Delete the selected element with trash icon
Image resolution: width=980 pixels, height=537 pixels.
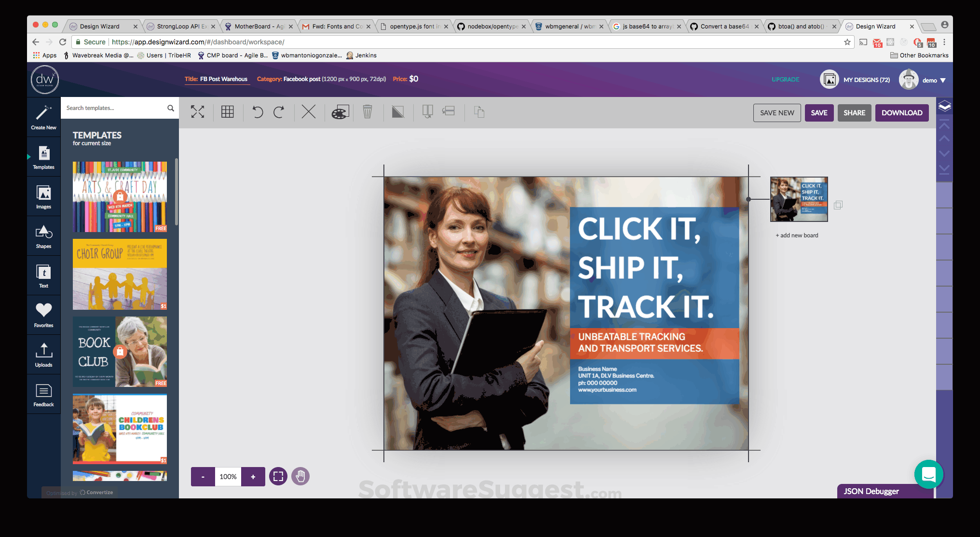coord(368,112)
